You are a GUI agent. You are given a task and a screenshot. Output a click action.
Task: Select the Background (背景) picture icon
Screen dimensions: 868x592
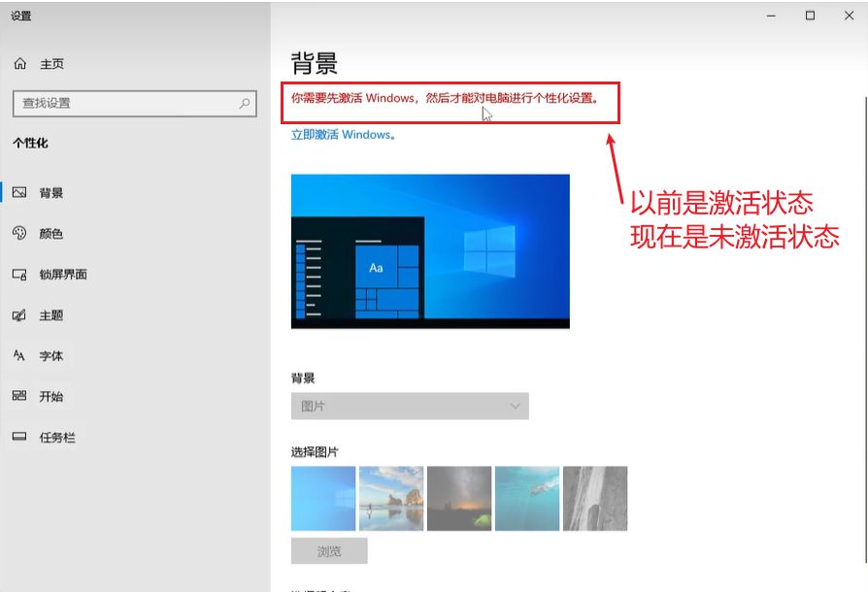[x=19, y=193]
